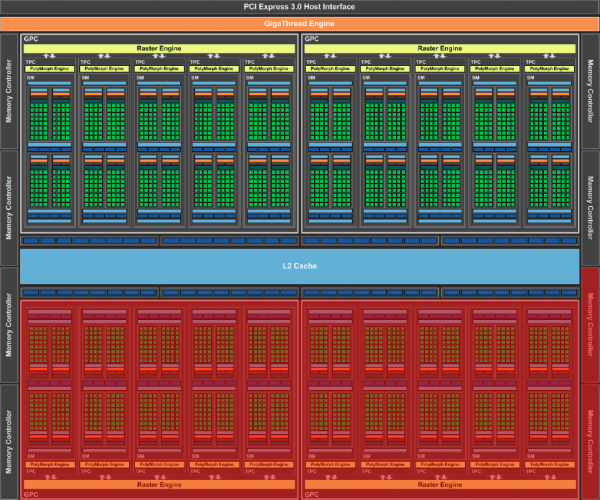
Task: Select the Raster Engine in the top-right GPC
Action: [x=439, y=47]
